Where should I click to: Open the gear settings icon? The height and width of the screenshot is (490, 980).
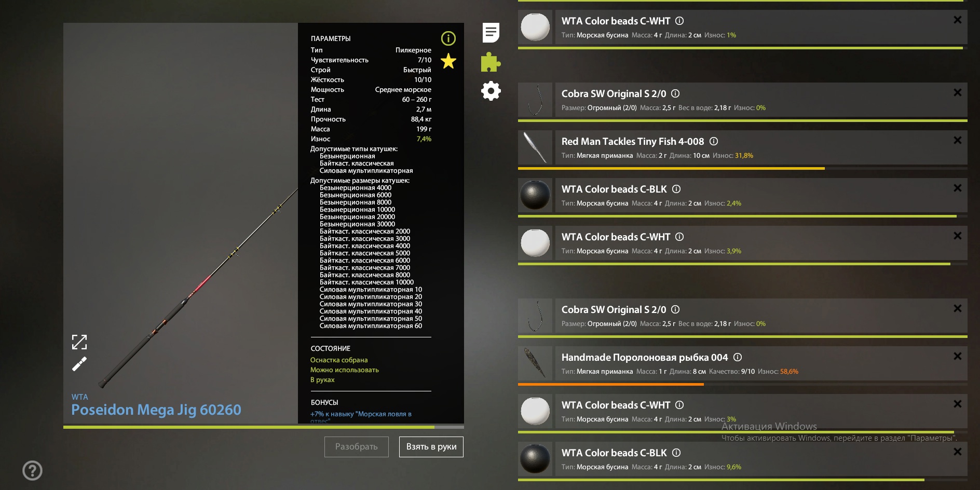tap(491, 91)
